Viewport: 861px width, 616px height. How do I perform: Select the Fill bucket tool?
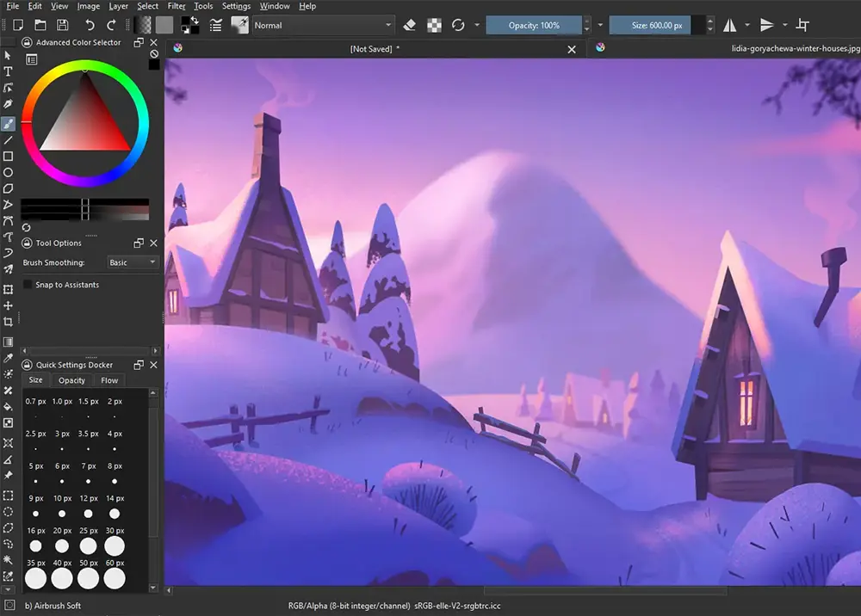pos(8,406)
